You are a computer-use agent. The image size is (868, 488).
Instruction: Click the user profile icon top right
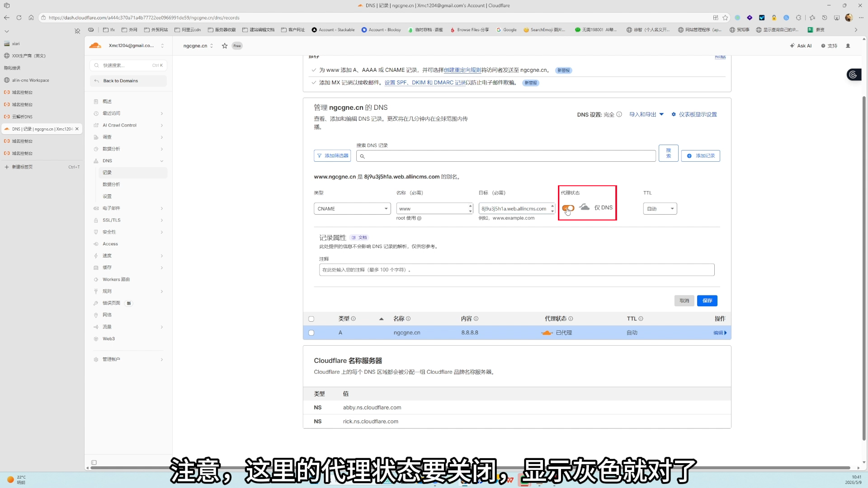pyautogui.click(x=848, y=46)
